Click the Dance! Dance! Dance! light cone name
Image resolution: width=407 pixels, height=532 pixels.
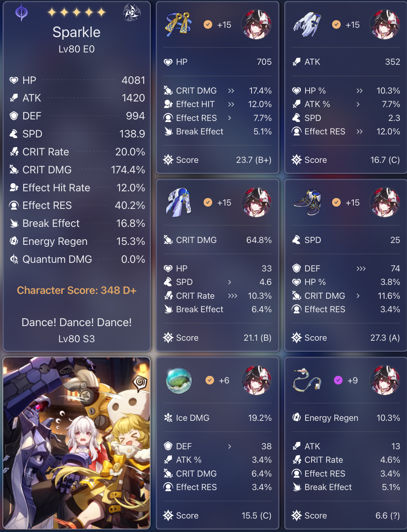point(77,322)
